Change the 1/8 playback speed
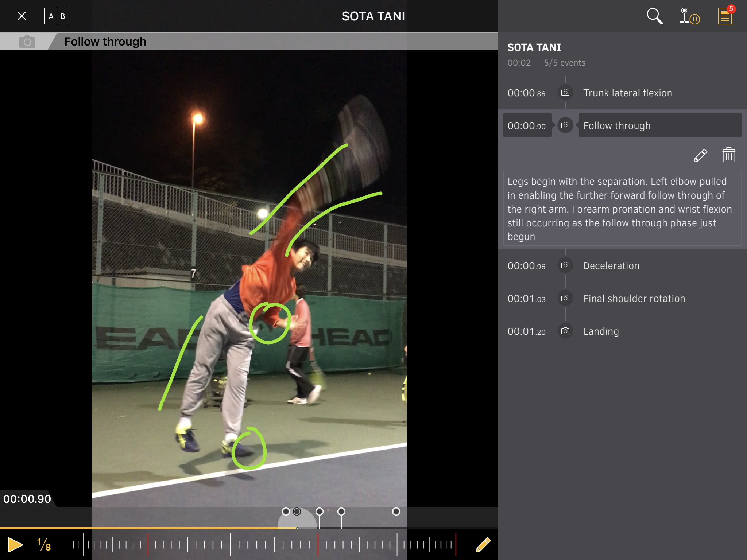Screen dimensions: 747x560 click(x=44, y=545)
